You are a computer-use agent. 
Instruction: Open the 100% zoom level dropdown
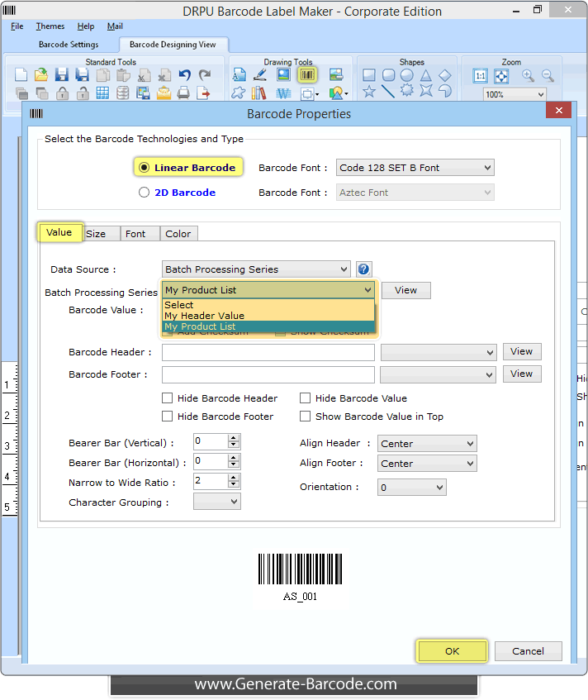click(514, 94)
